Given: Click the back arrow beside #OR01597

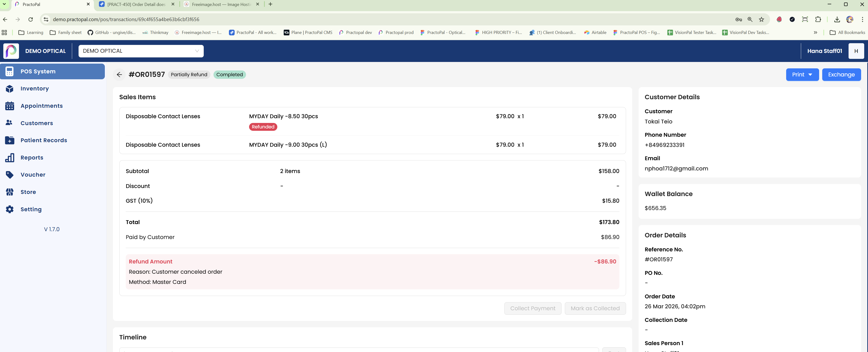Looking at the screenshot, I should (x=119, y=75).
